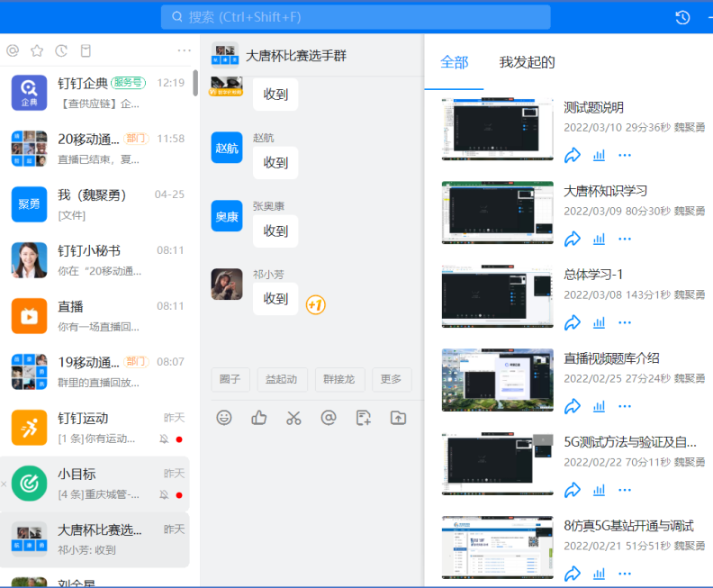Image resolution: width=713 pixels, height=588 pixels.
Task: Open the history clock icon in top bar
Action: [x=682, y=18]
